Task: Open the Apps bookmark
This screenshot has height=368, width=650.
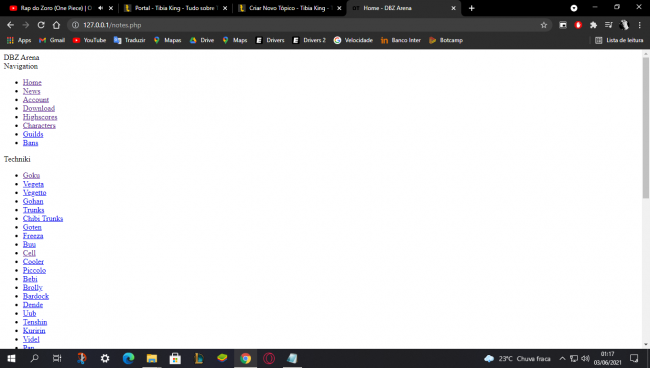Action: coord(19,40)
